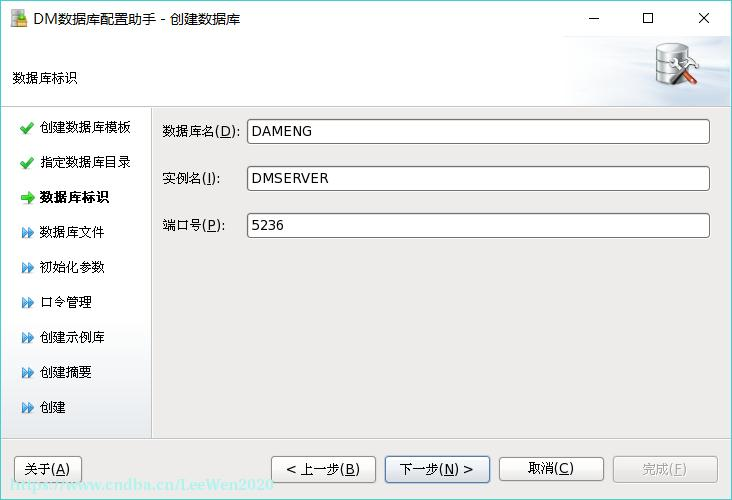Screen dimensions: 732x500
Task: Click the blue arrow icon beside 创建示例库
Action: [x=28, y=338]
